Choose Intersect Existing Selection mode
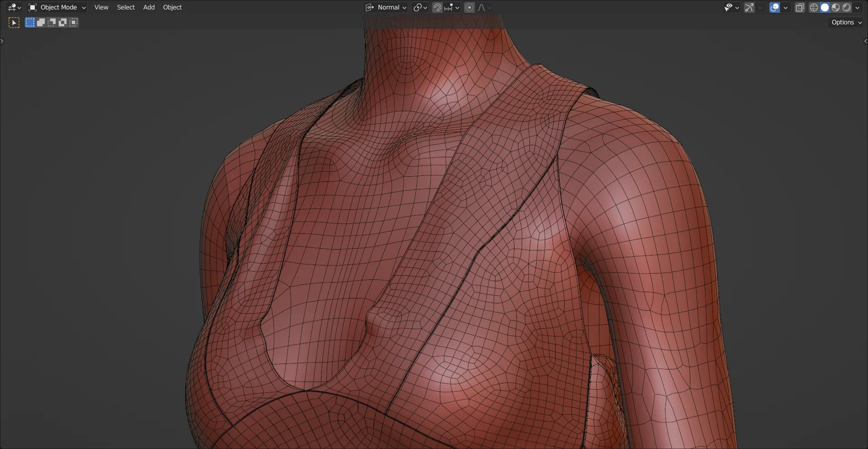Viewport: 868px width, 449px height. coord(73,23)
